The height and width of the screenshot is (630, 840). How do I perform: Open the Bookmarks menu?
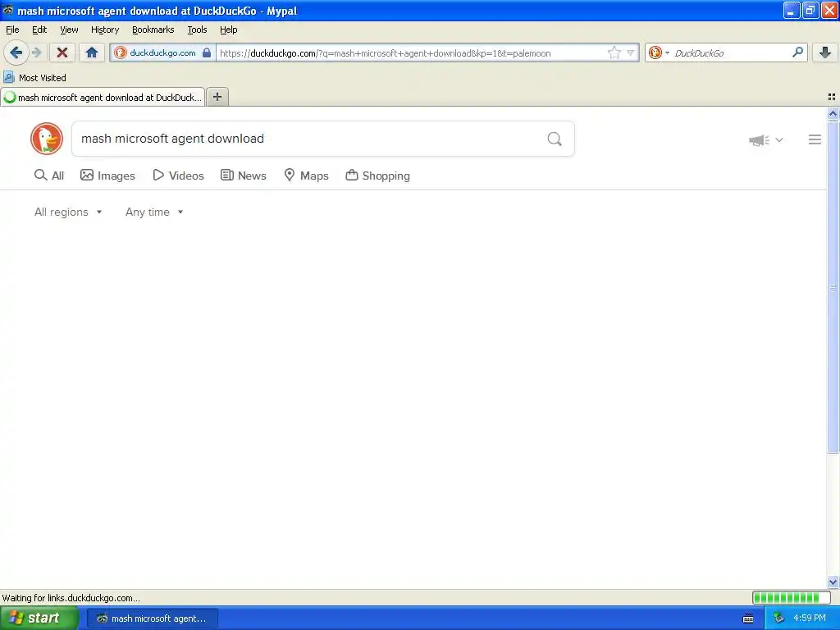pos(153,30)
